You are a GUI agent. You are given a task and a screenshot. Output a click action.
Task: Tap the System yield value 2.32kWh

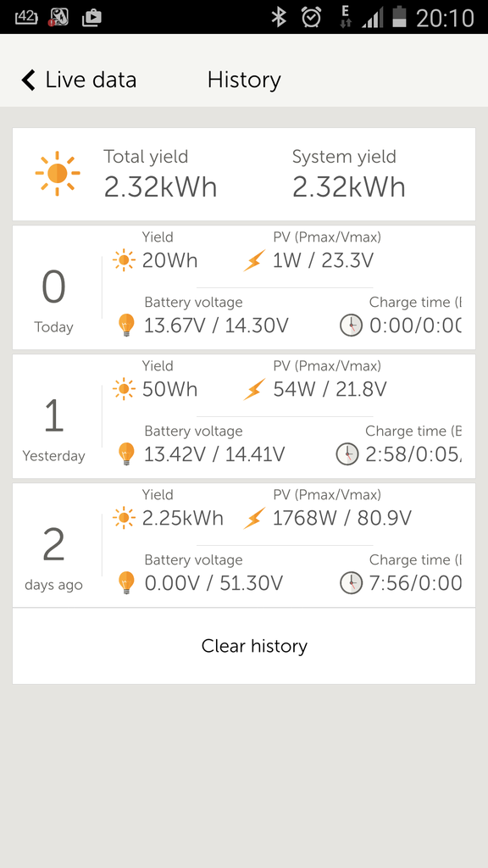(x=348, y=187)
